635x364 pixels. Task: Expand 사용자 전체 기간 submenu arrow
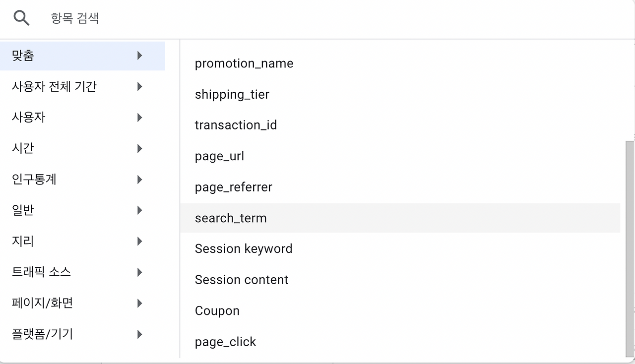[140, 87]
